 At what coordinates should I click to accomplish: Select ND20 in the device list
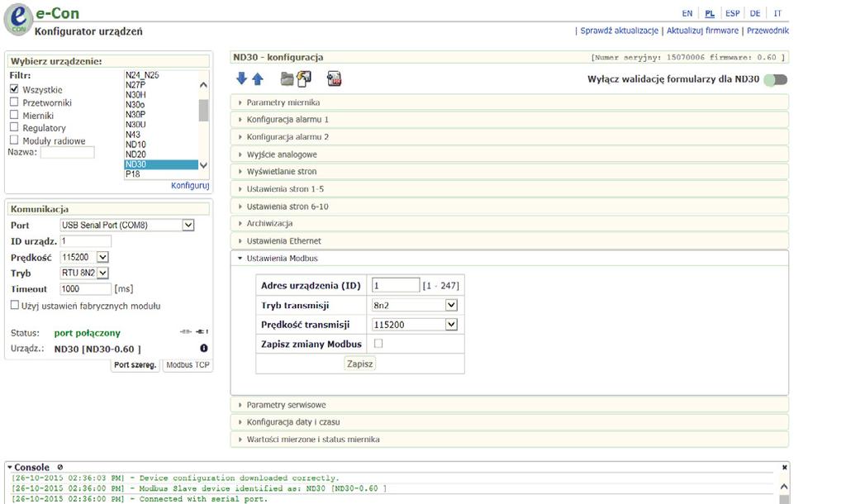[x=161, y=155]
